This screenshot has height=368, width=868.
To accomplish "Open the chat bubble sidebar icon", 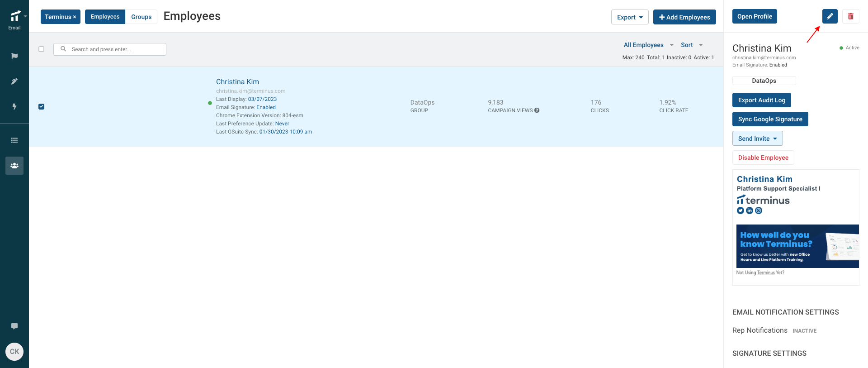I will coord(14,326).
